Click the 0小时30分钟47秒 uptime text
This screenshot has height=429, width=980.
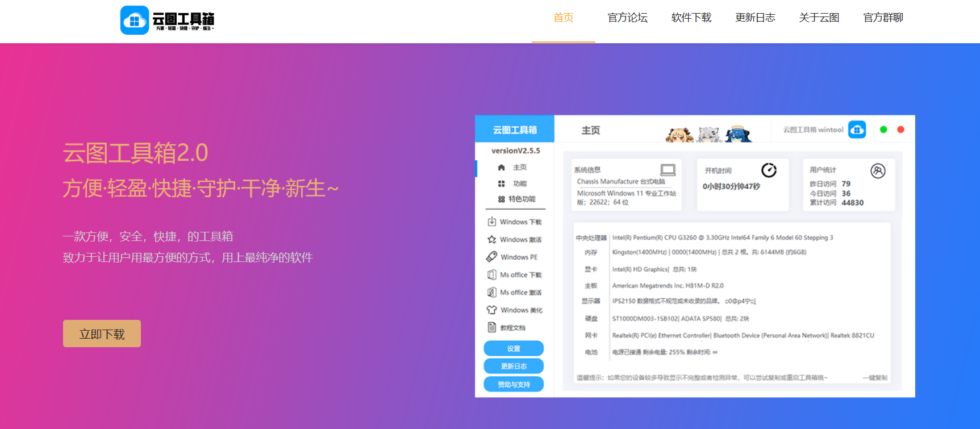[x=731, y=186]
